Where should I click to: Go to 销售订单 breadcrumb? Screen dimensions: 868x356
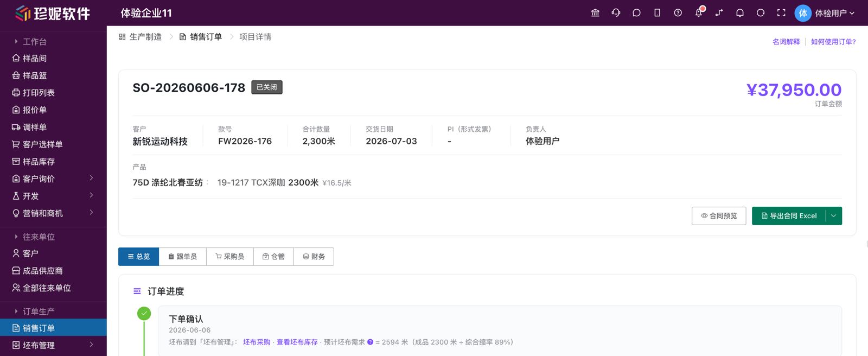tap(201, 37)
